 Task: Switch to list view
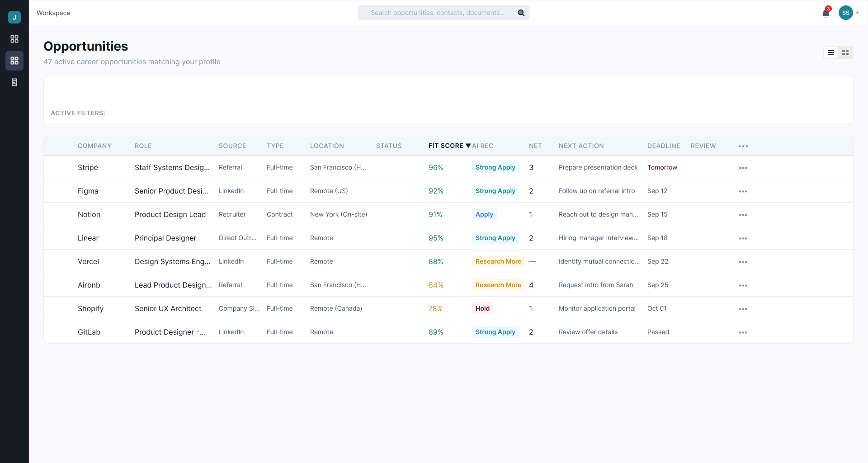tap(831, 52)
